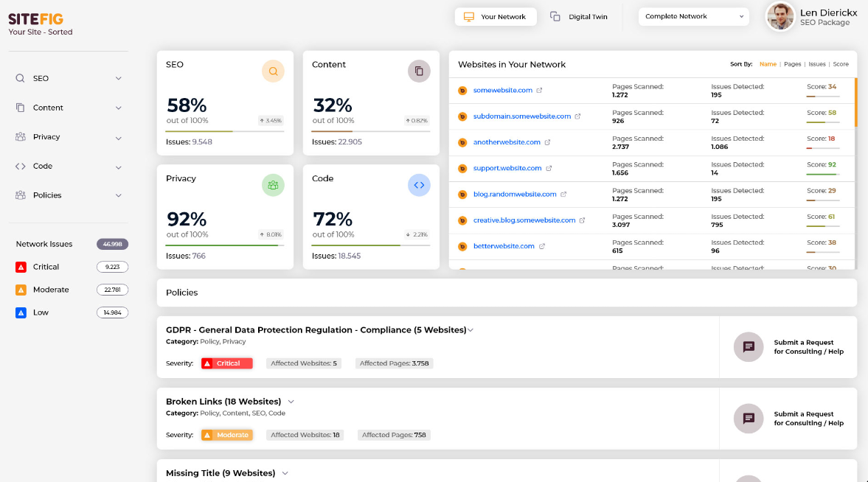Submit a request for Broken Links consulting

808,419
